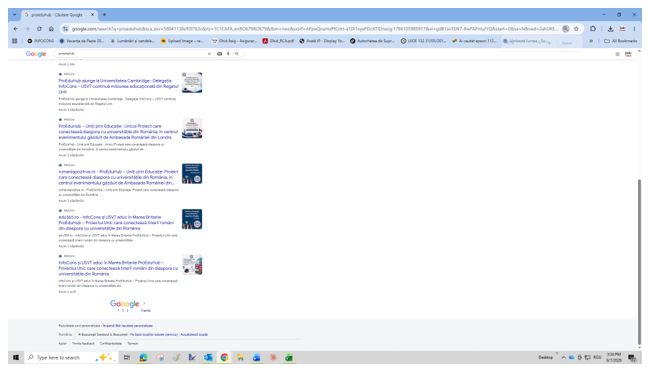
Task: Switch to Google Chrome on the taskbar
Action: tap(224, 358)
